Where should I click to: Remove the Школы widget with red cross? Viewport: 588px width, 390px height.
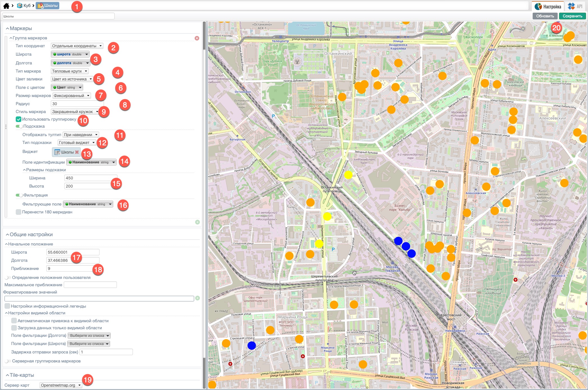77,152
